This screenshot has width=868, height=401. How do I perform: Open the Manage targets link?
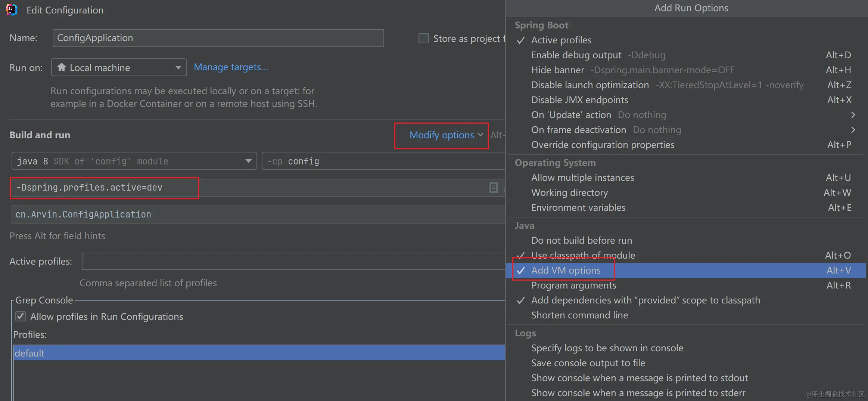click(x=231, y=67)
